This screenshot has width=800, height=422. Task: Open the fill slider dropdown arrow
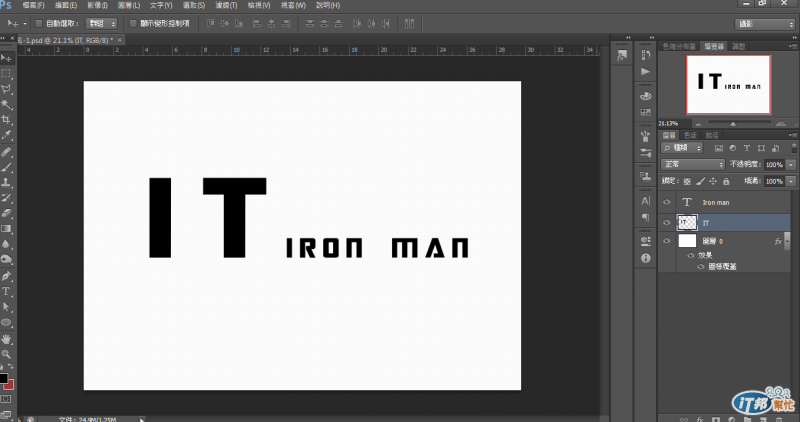coord(791,181)
